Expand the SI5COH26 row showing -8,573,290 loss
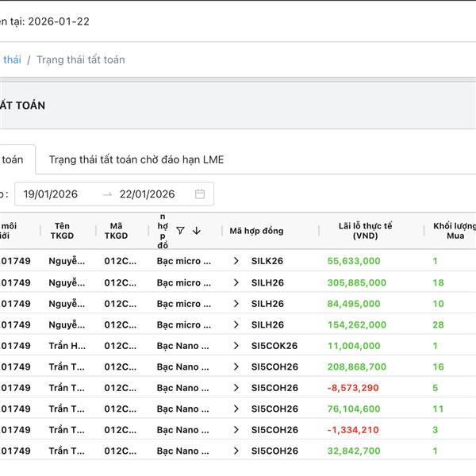 [236, 388]
